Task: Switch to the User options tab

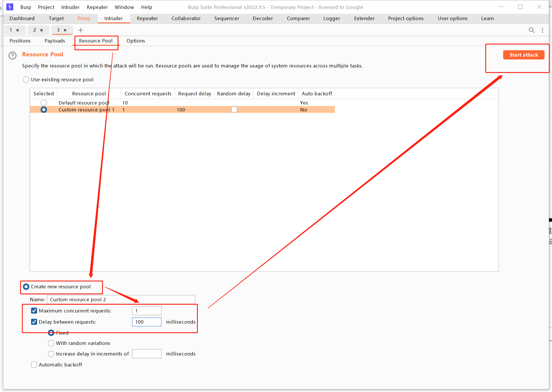Action: pyautogui.click(x=453, y=18)
